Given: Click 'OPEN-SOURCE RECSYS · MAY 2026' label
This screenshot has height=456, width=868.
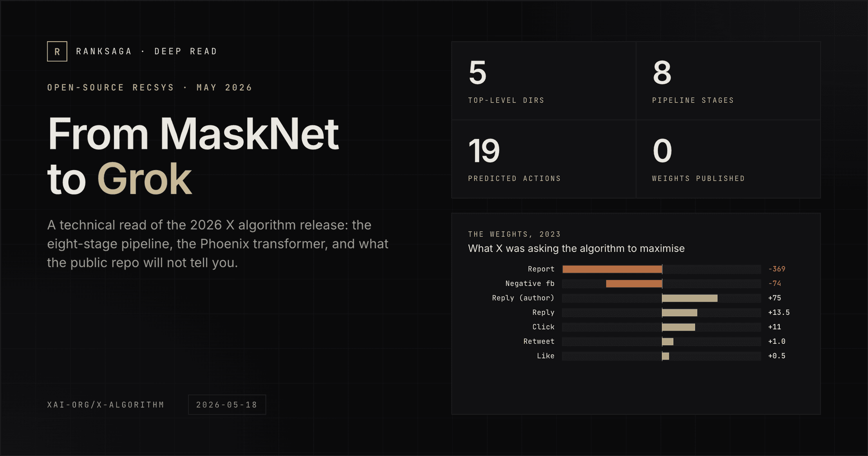Looking at the screenshot, I should (150, 87).
